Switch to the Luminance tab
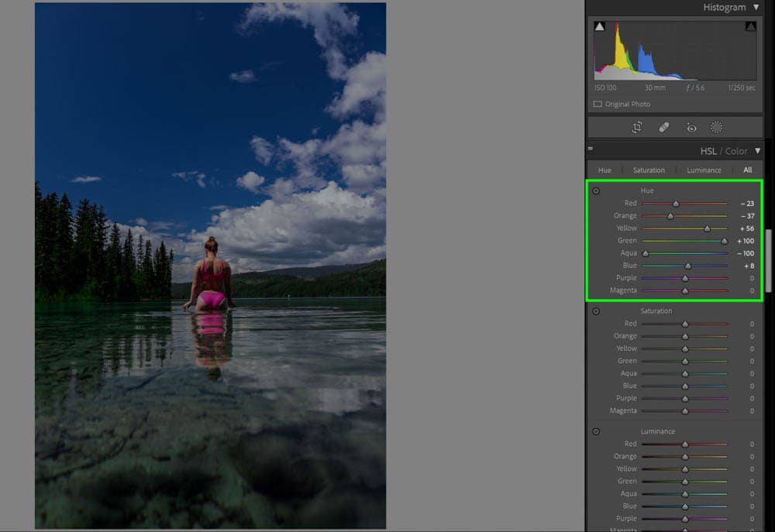Screen dimensions: 775x532 704,170
